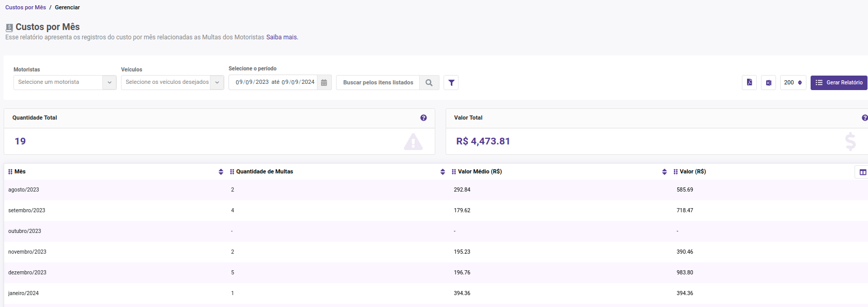868x307 pixels.
Task: Open the funnel filter options
Action: click(451, 82)
